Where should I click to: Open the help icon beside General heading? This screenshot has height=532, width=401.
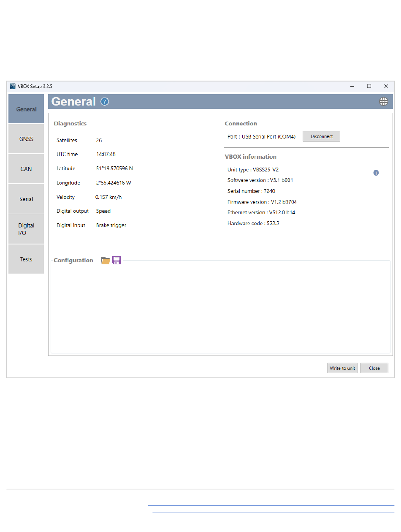105,102
